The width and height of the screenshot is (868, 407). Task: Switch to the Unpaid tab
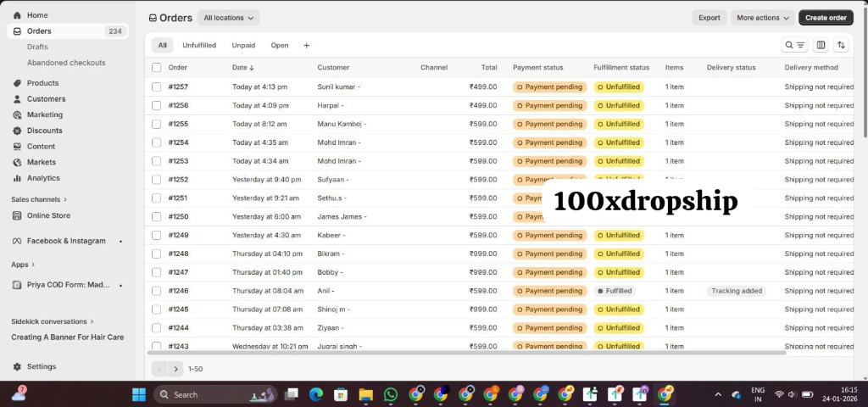click(243, 46)
